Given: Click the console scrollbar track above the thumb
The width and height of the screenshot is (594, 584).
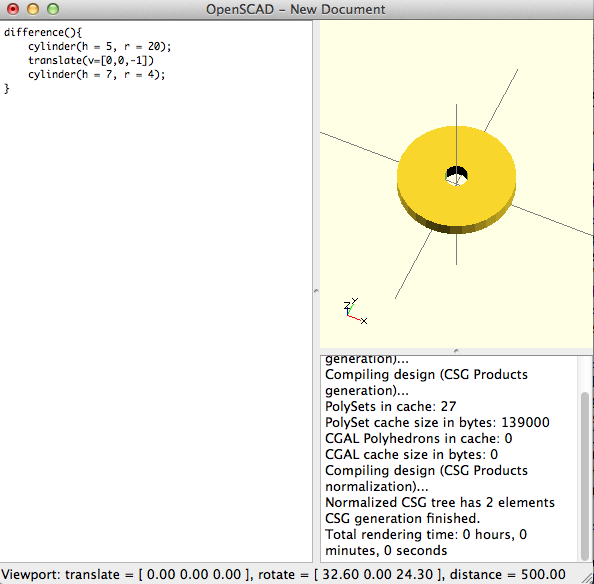Looking at the screenshot, I should [x=585, y=374].
